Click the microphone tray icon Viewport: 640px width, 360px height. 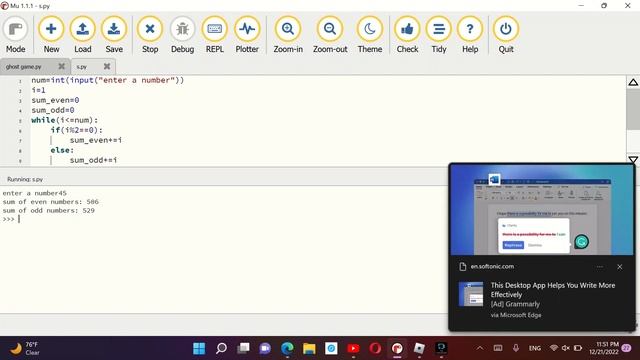pos(516,348)
